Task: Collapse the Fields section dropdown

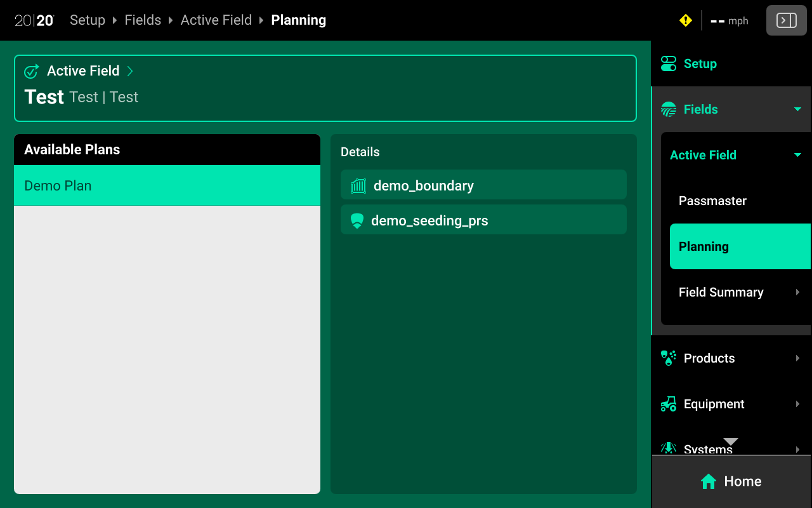Action: [797, 109]
